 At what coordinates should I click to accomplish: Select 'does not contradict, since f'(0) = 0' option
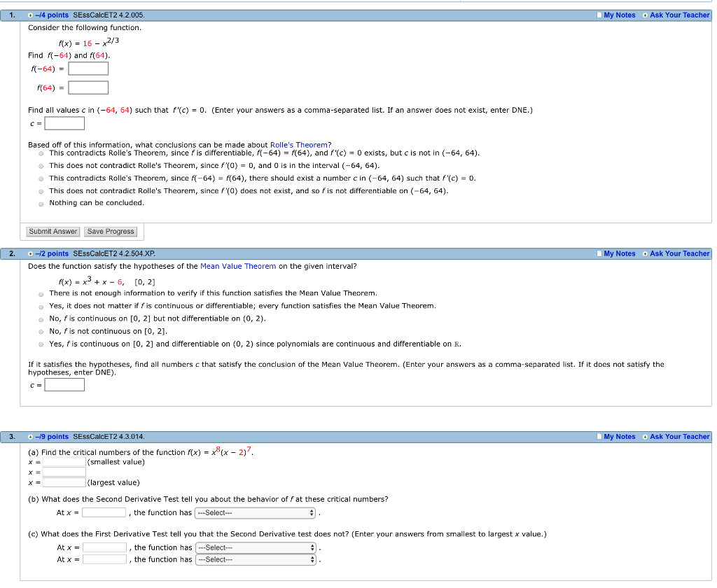[41, 167]
